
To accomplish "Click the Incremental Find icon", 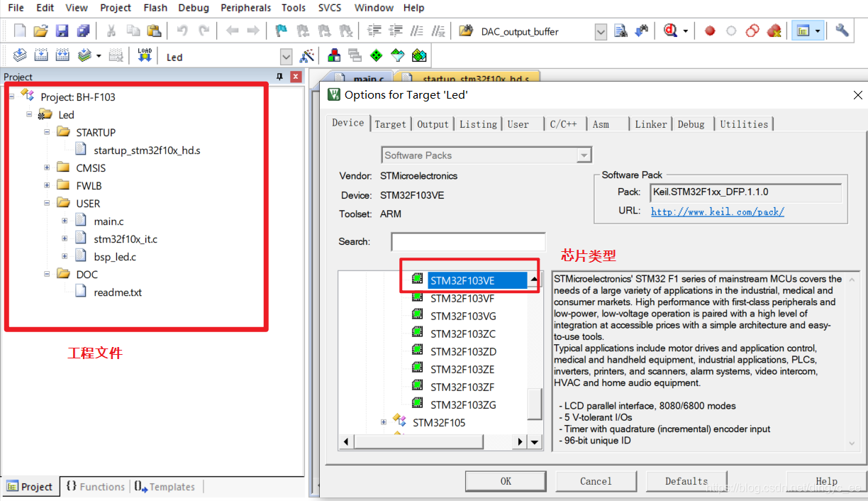I will (642, 31).
